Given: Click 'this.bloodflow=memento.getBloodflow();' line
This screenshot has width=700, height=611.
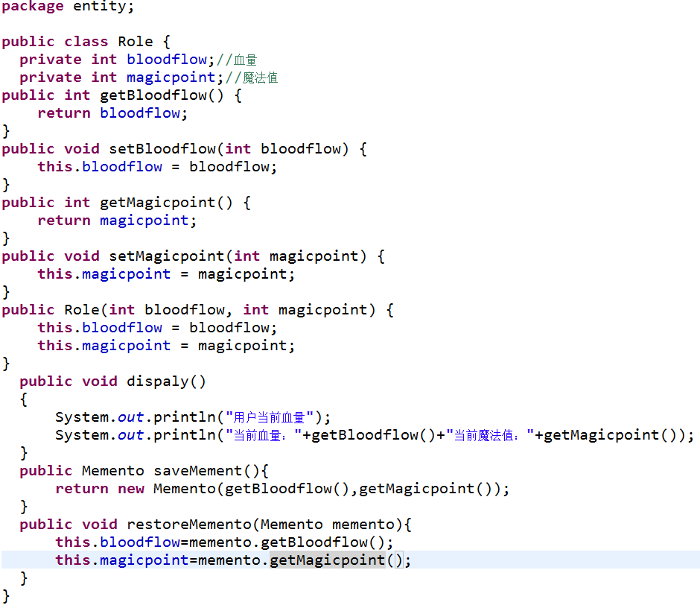Looking at the screenshot, I should point(224,542).
